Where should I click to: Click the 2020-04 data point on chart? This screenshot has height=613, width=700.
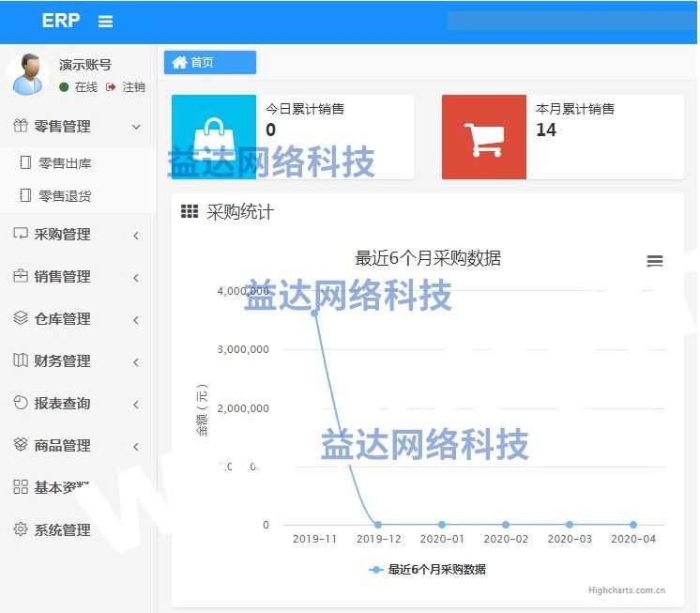(633, 525)
